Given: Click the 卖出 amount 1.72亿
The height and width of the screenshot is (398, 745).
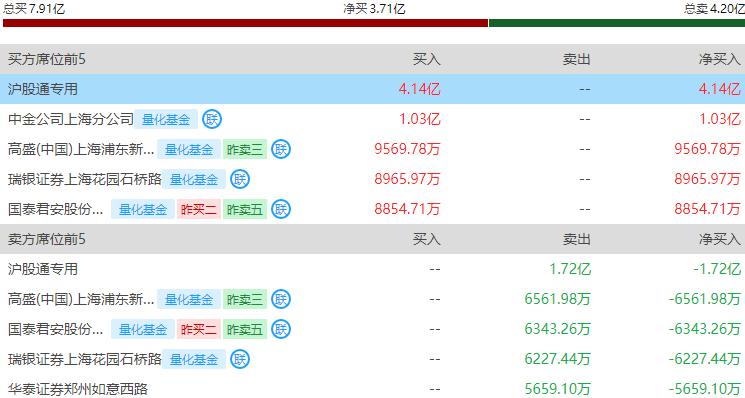Looking at the screenshot, I should pos(570,269).
